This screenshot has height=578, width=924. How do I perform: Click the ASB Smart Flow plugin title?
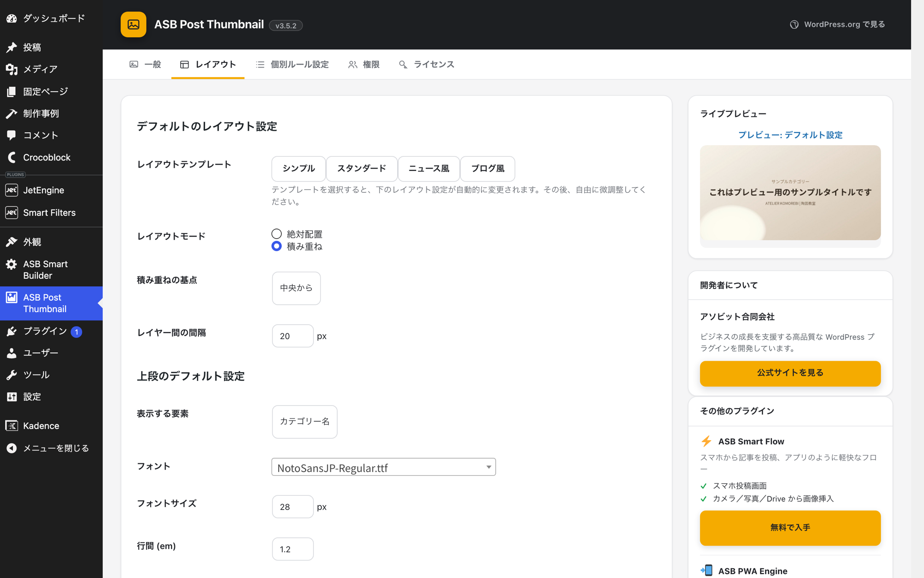click(751, 442)
